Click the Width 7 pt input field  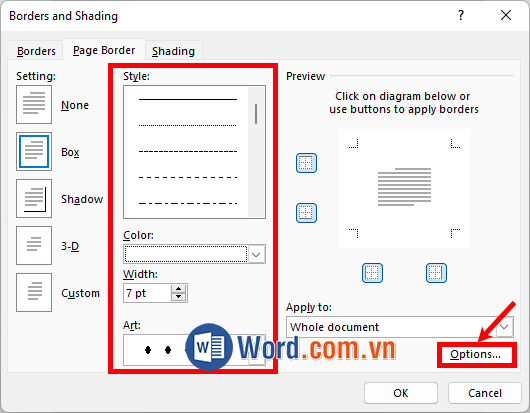147,293
